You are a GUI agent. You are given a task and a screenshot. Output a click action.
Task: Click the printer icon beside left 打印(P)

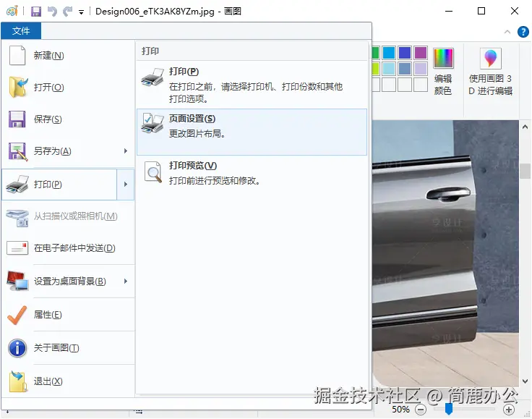tap(17, 185)
